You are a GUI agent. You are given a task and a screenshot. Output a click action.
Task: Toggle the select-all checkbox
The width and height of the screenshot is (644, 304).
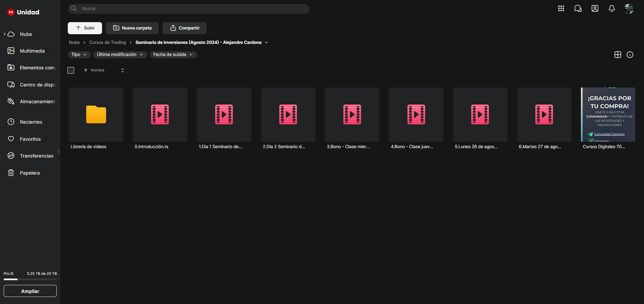[x=71, y=70]
